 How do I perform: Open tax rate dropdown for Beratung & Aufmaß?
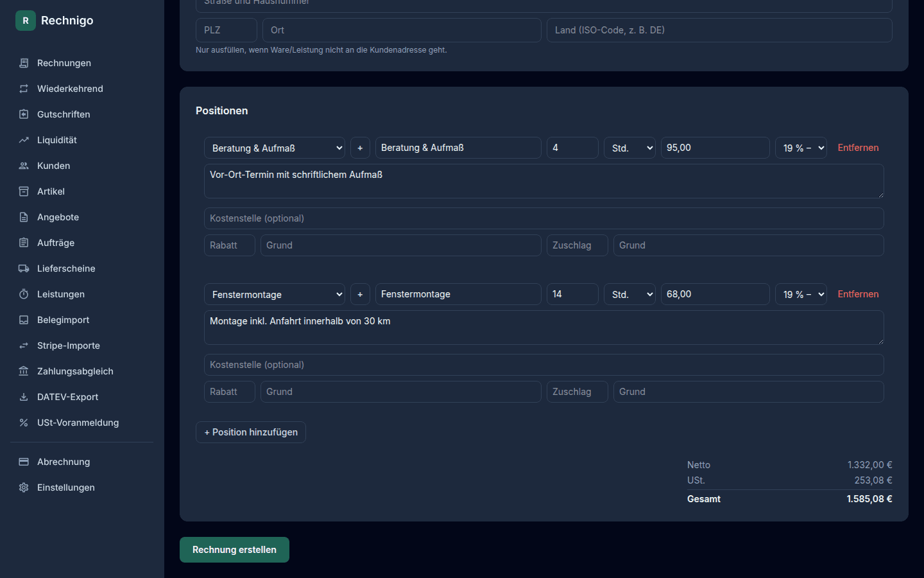click(801, 148)
